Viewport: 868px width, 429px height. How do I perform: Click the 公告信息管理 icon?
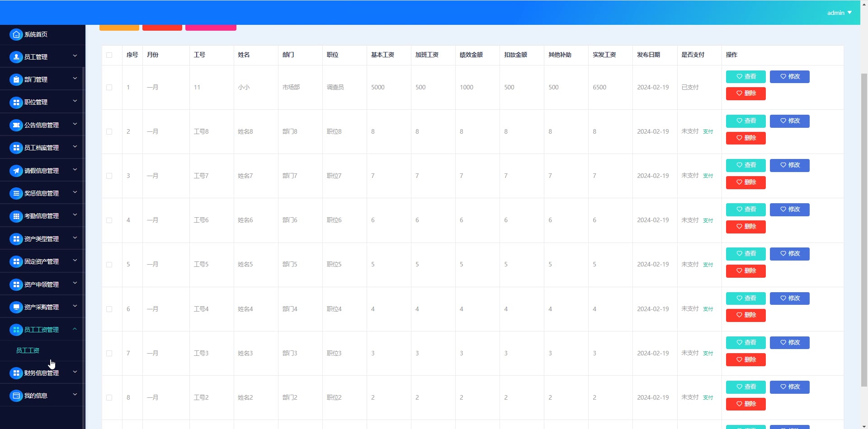pos(16,125)
